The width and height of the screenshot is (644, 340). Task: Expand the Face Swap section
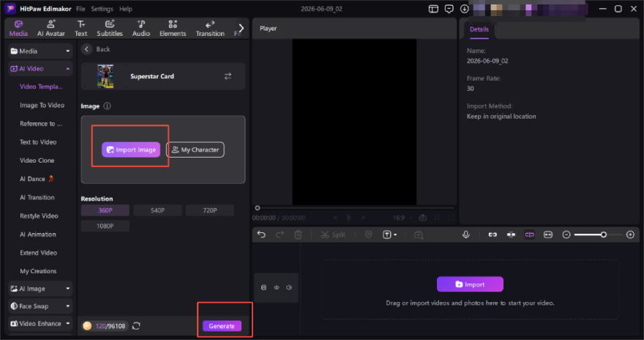pos(40,306)
